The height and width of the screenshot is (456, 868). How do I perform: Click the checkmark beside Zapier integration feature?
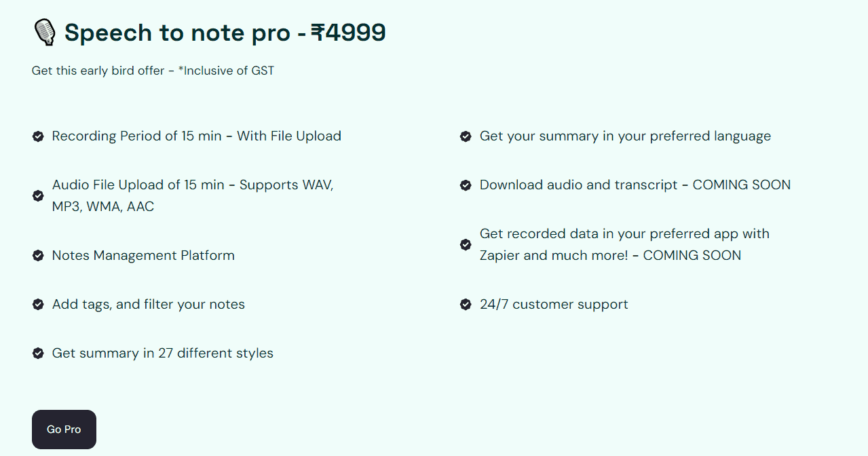466,244
